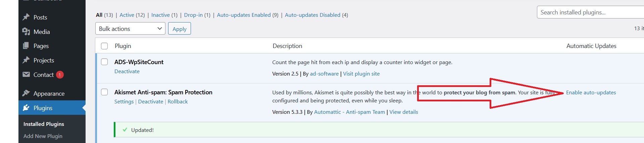This screenshot has width=644, height=143.
Task: Click the Automatic Updates column header
Action: click(591, 46)
